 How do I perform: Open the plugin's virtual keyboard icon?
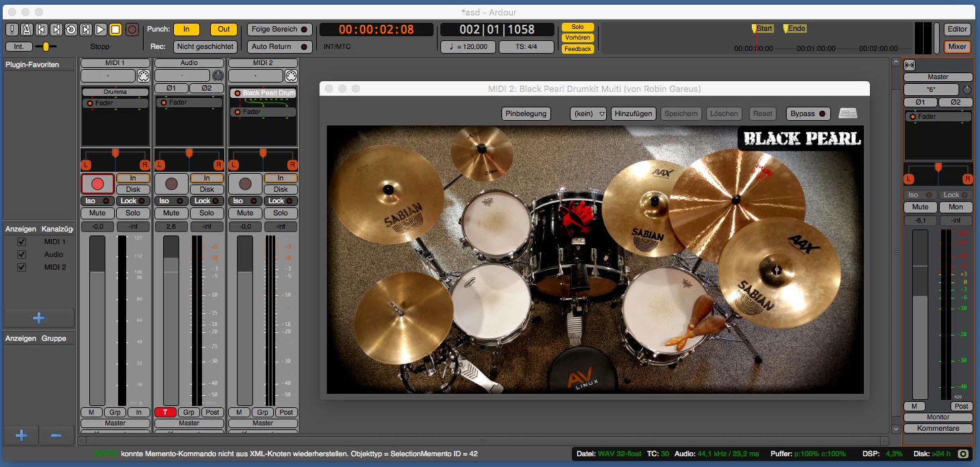(x=848, y=113)
